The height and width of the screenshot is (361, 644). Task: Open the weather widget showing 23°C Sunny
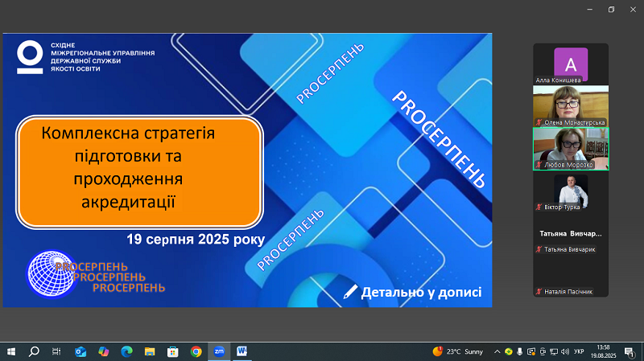(x=458, y=351)
